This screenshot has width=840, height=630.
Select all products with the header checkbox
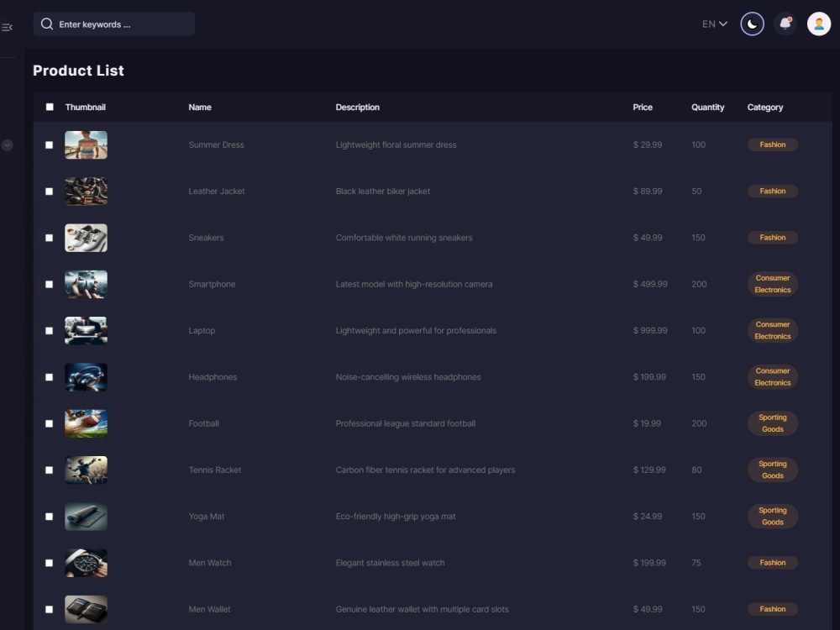[x=50, y=108]
